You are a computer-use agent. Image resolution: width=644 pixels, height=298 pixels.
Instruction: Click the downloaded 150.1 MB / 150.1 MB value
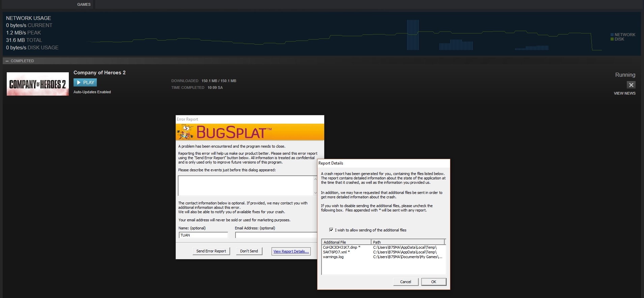tap(219, 81)
